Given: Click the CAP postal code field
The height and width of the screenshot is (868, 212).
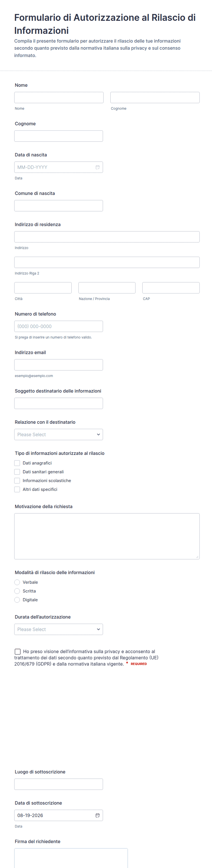Looking at the screenshot, I should 171,288.
